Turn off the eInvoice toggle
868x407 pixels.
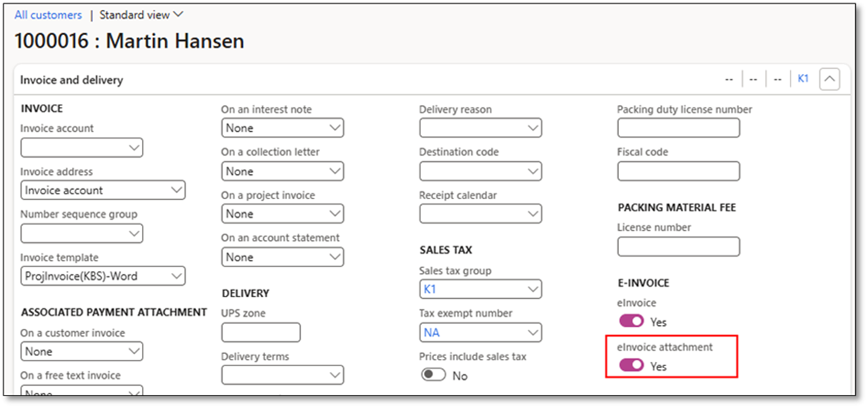[x=632, y=322]
